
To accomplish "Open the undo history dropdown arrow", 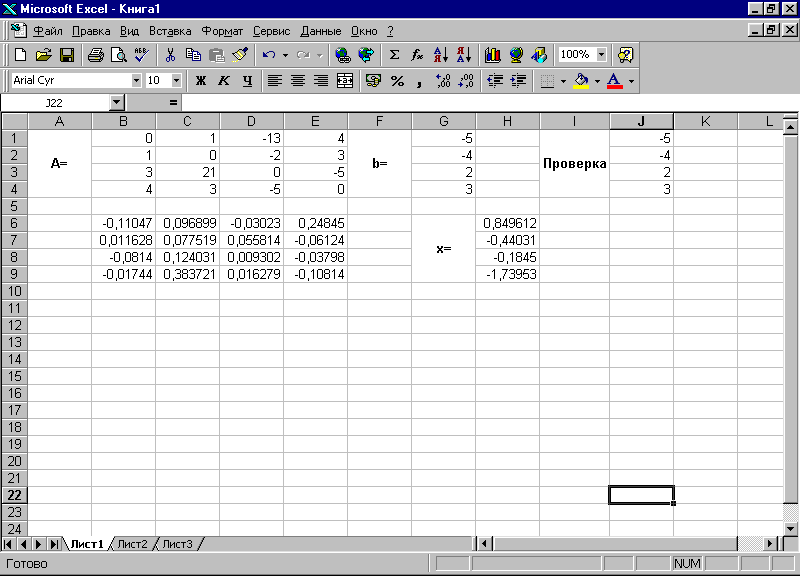I will click(285, 55).
